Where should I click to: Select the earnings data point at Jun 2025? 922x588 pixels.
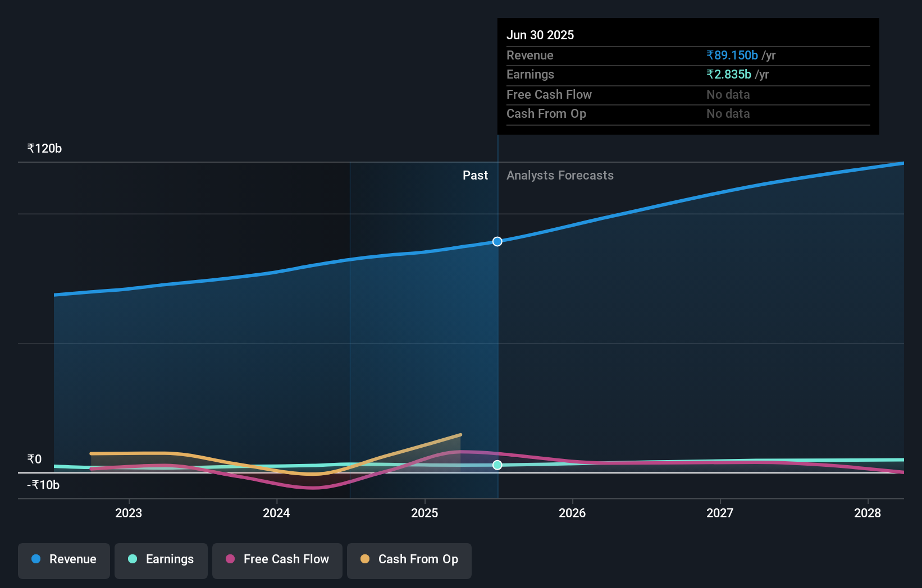(497, 465)
